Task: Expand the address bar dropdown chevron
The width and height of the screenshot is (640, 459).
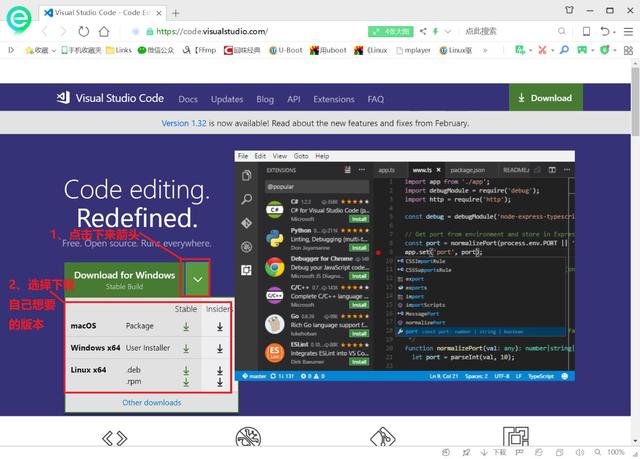Action: pyautogui.click(x=448, y=31)
